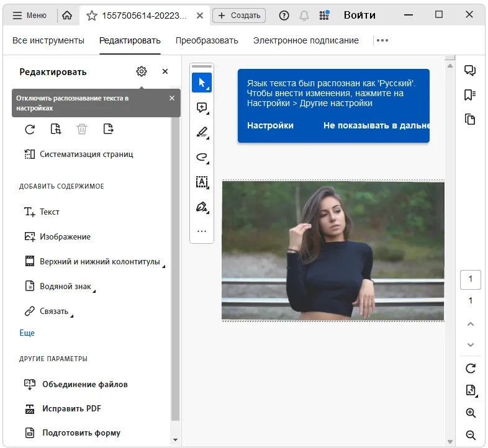
Task: Click the Еще link
Action: [x=27, y=333]
